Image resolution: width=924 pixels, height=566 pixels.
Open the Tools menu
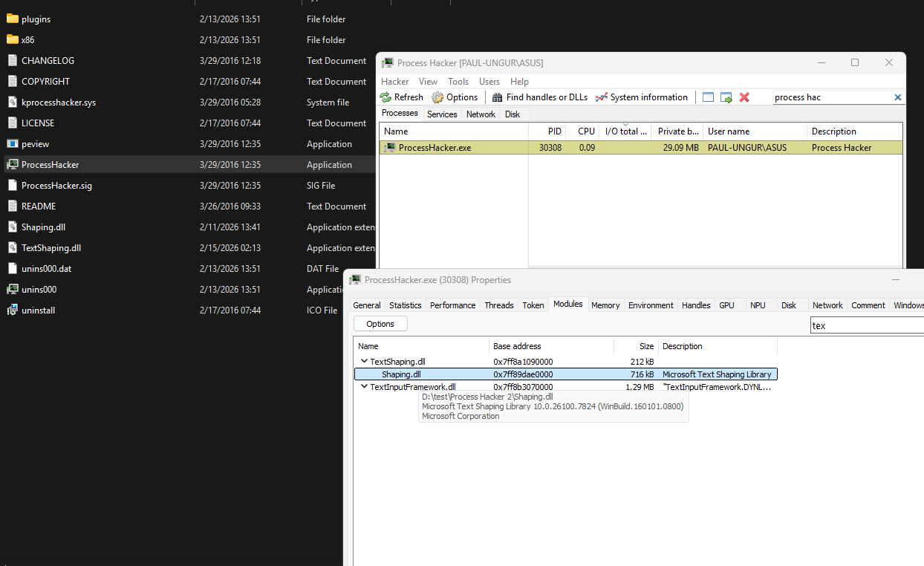(x=458, y=82)
